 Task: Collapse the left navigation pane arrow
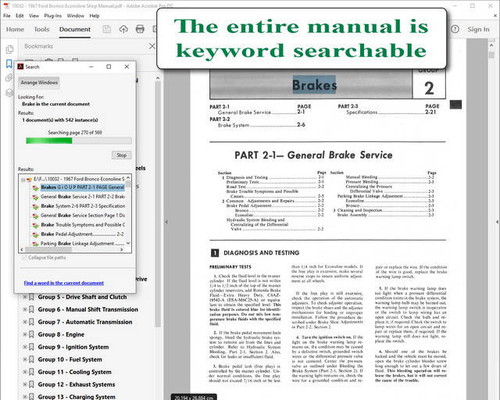tap(166, 221)
